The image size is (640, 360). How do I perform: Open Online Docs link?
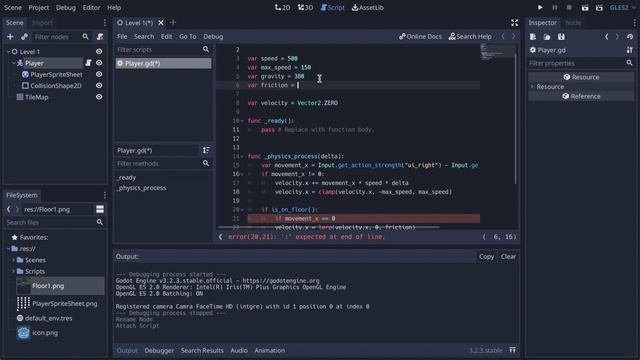(x=420, y=36)
